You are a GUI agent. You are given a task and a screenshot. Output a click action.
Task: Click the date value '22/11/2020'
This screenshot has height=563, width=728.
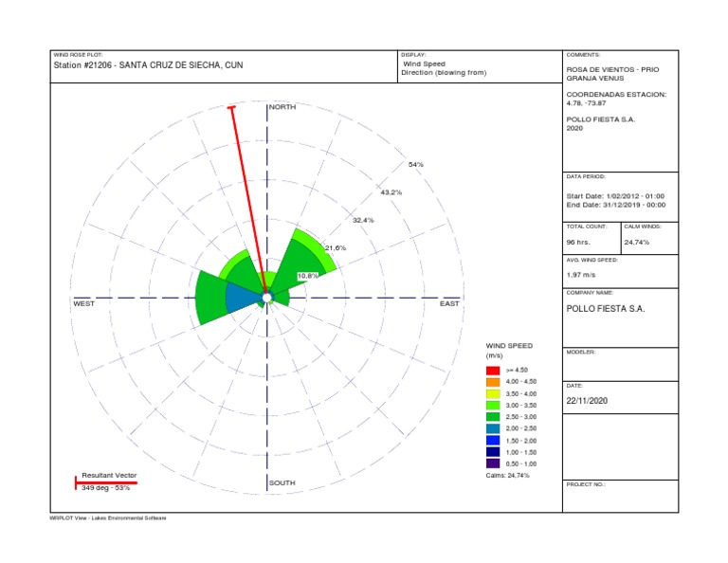[x=587, y=401]
